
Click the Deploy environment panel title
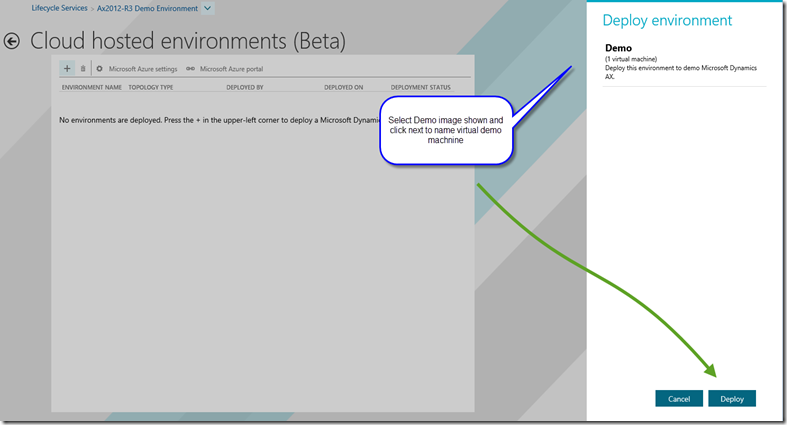click(x=667, y=21)
